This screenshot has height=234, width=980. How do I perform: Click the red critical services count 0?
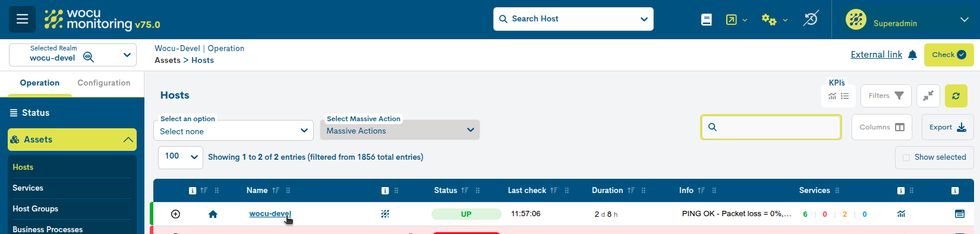pyautogui.click(x=825, y=214)
